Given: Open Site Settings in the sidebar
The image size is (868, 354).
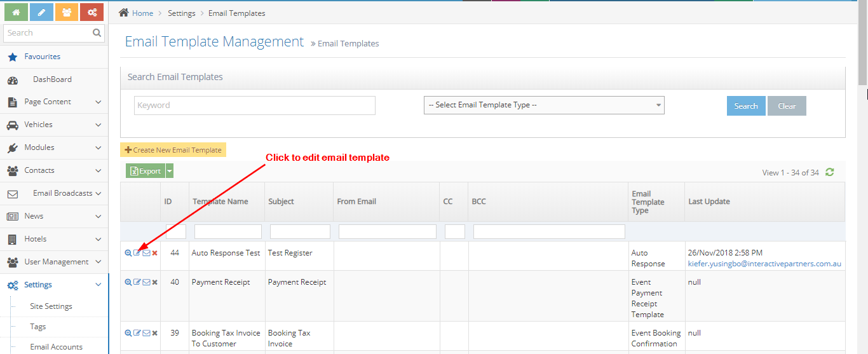Looking at the screenshot, I should [x=51, y=306].
